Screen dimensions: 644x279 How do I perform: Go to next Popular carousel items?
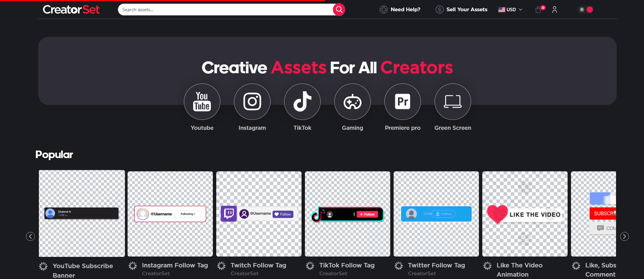(625, 236)
